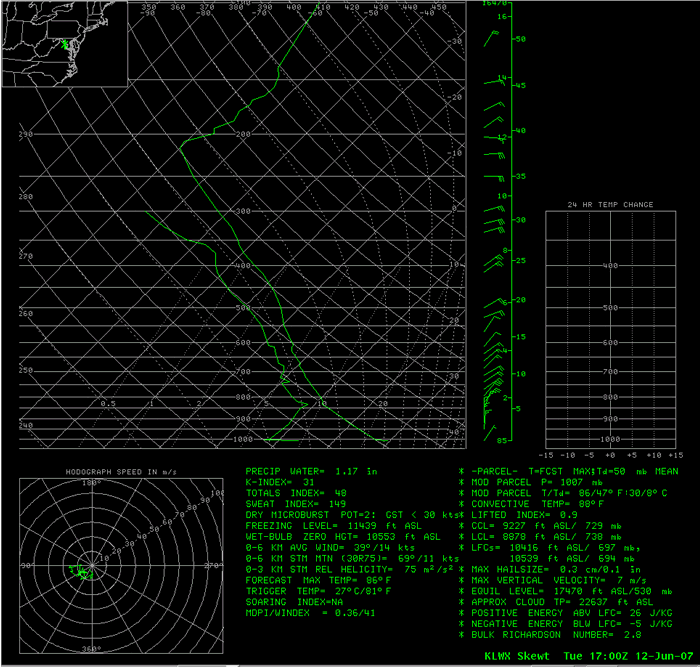This screenshot has width=700, height=667.
Task: Select the '24 HR TEMP CHANGE' title
Action: pos(610,204)
